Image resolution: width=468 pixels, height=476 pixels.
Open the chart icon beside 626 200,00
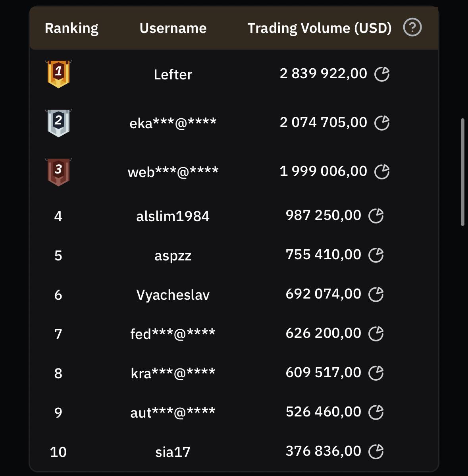pos(376,333)
